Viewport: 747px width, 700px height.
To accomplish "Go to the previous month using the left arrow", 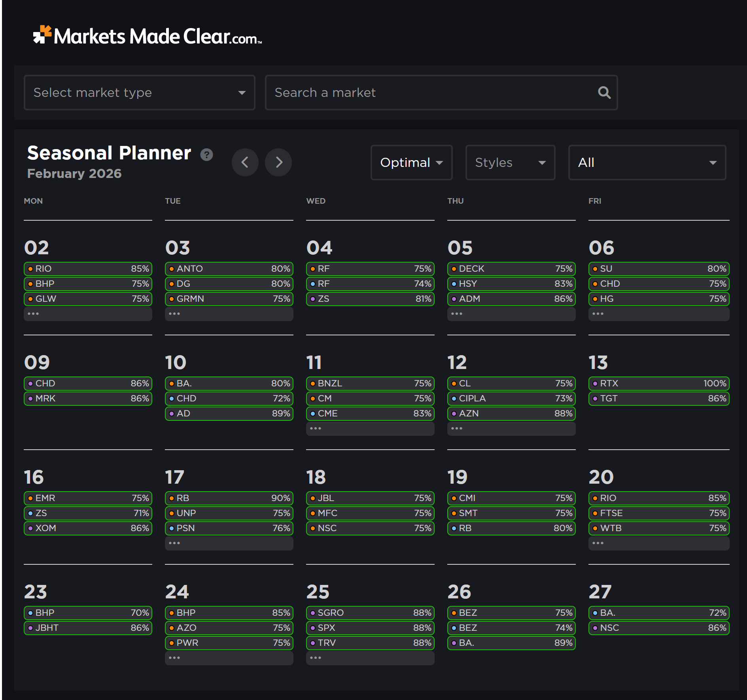I will [x=245, y=162].
